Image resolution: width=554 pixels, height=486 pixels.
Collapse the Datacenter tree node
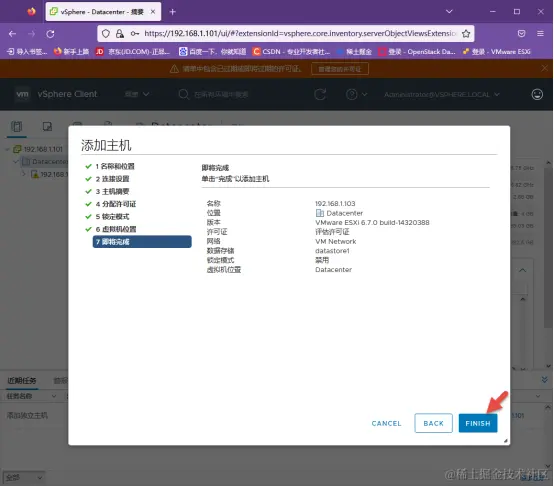(x=16, y=161)
